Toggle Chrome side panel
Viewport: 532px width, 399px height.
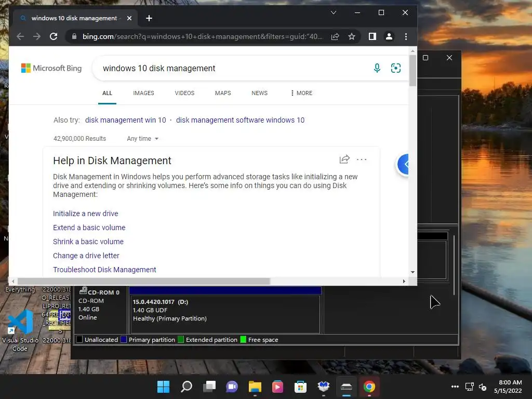click(373, 36)
